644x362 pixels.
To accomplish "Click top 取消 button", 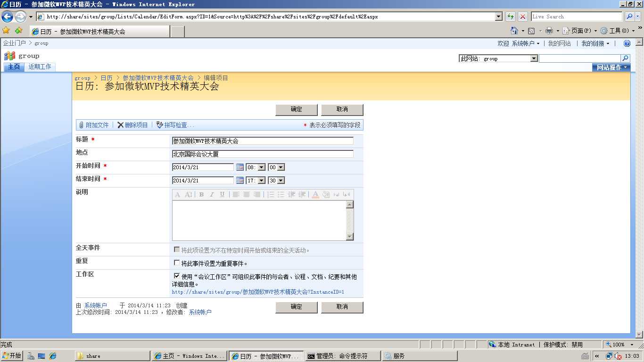I will (342, 109).
